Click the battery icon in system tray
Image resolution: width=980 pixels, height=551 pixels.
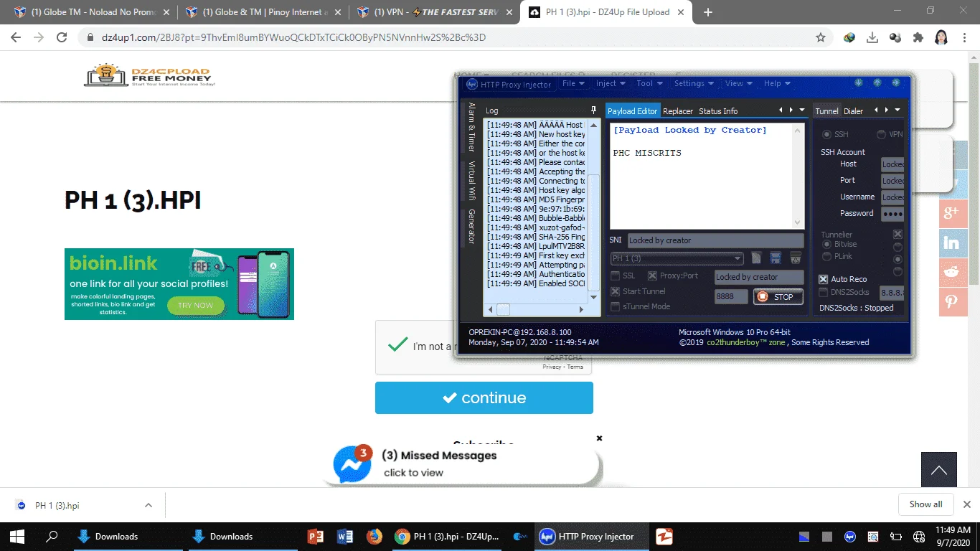point(896,536)
